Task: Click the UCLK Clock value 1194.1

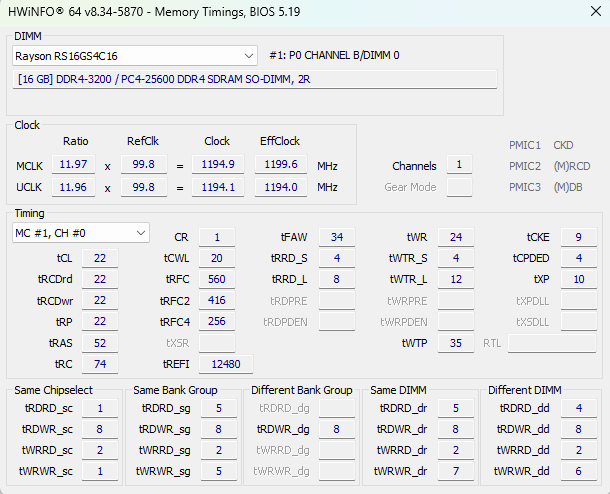Action: pyautogui.click(x=218, y=187)
